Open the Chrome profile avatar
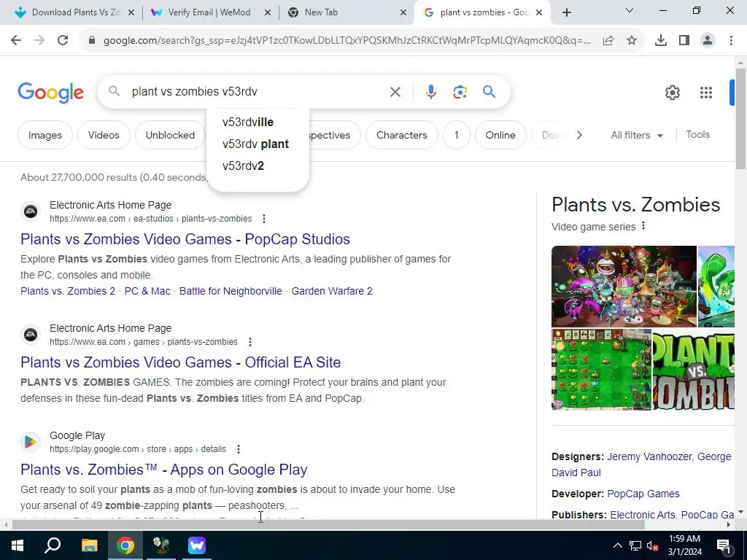Image resolution: width=747 pixels, height=560 pixels. coord(708,41)
